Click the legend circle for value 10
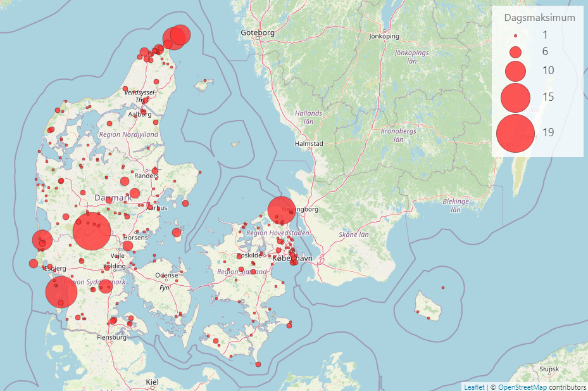 point(515,70)
